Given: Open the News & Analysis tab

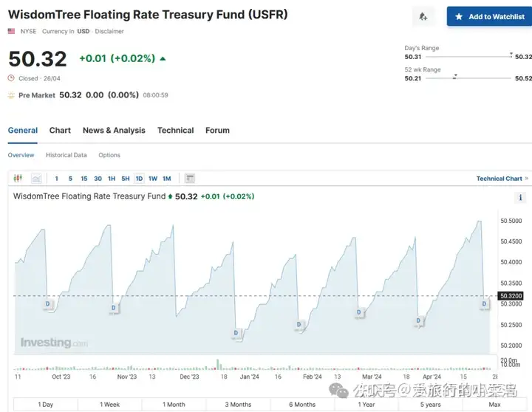Looking at the screenshot, I should [114, 131].
